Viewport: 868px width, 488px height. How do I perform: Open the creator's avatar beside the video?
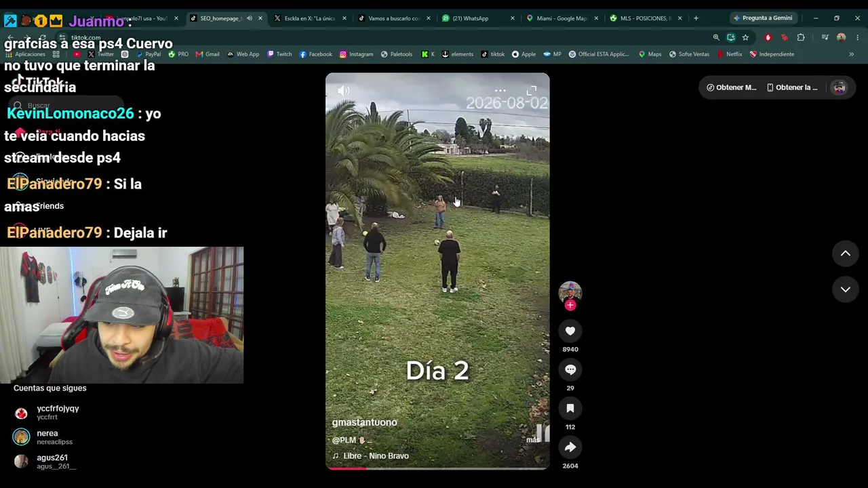point(570,291)
